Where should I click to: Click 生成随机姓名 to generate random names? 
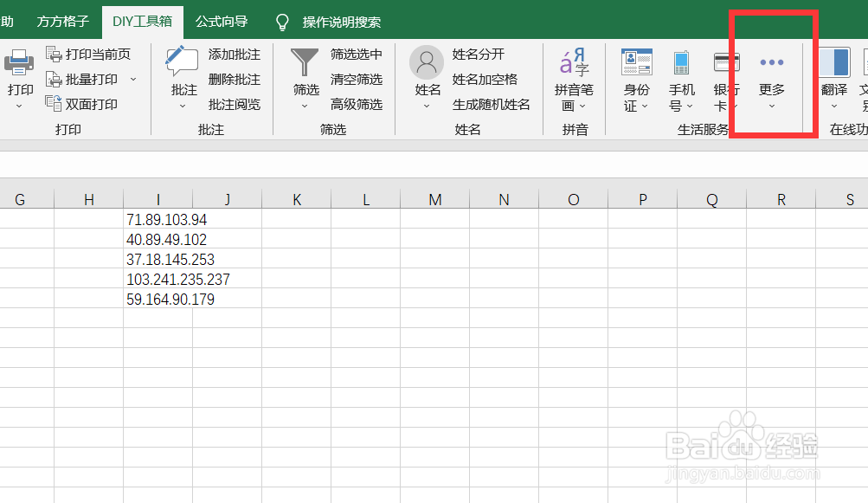[492, 104]
